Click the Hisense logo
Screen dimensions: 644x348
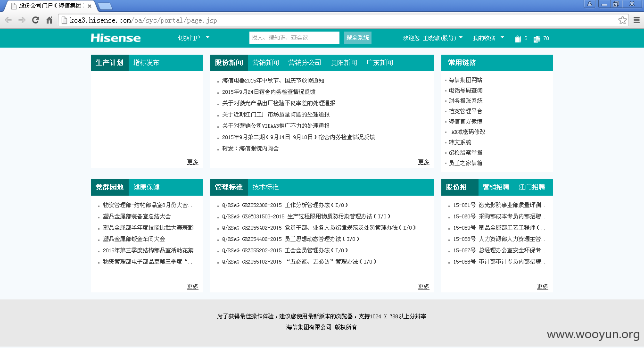click(x=116, y=38)
